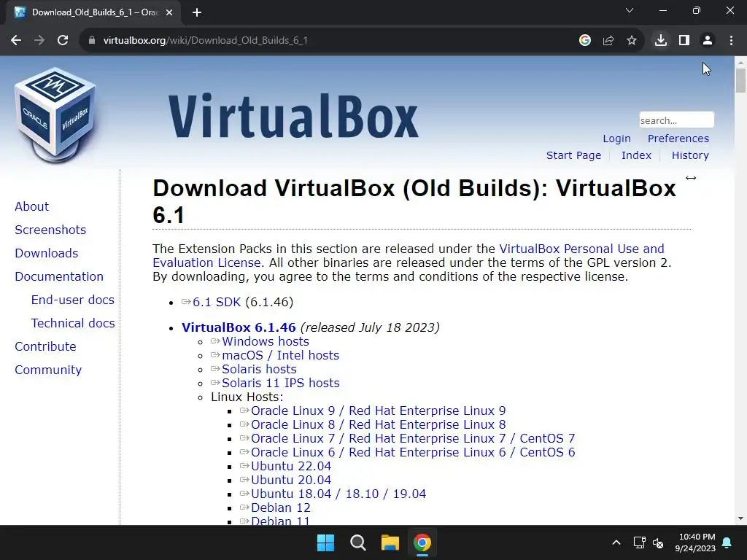Open the Login link
747x560 pixels.
tap(616, 139)
